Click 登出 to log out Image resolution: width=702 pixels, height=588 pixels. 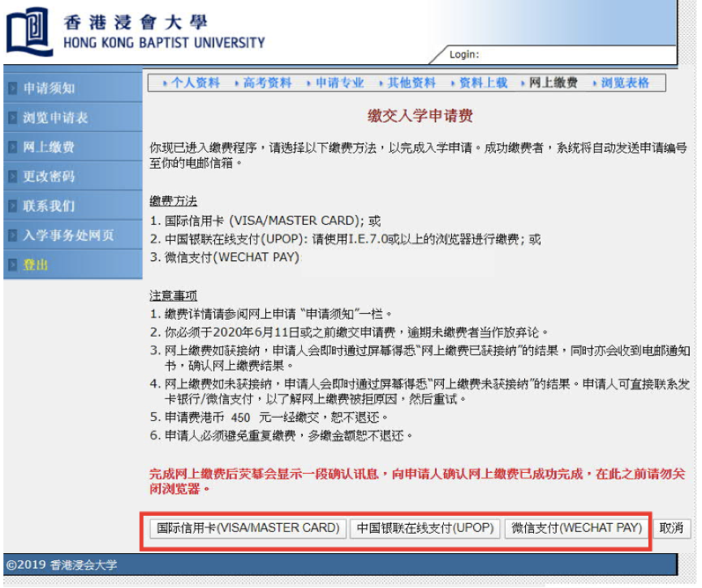[x=36, y=264]
